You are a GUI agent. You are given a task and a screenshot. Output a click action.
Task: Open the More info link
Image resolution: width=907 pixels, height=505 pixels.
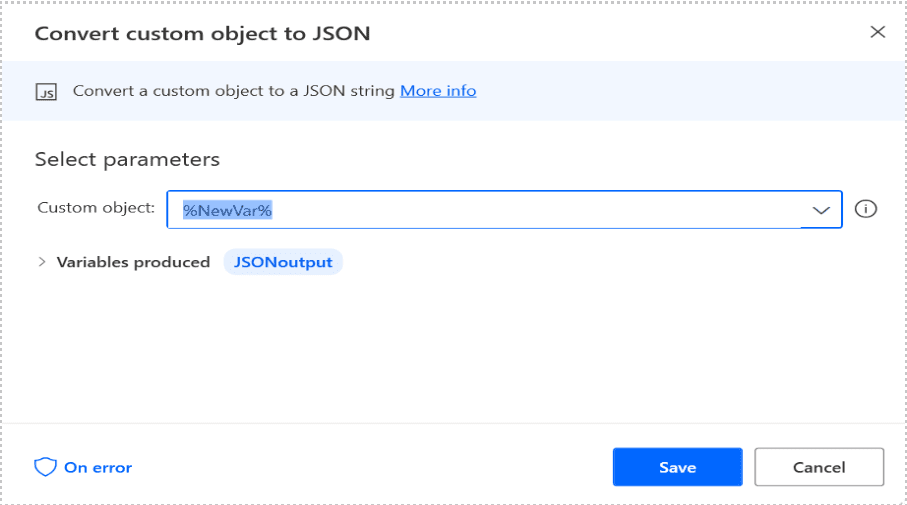tap(438, 91)
